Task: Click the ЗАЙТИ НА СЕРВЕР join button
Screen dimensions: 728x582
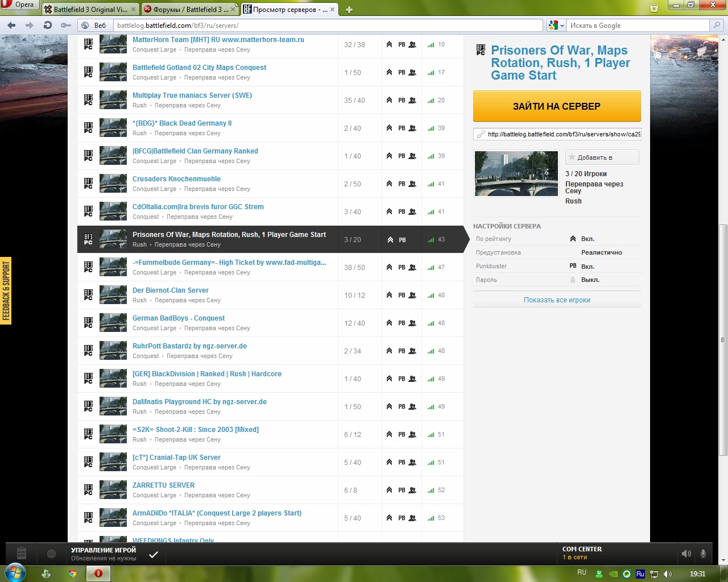Action: pos(557,106)
